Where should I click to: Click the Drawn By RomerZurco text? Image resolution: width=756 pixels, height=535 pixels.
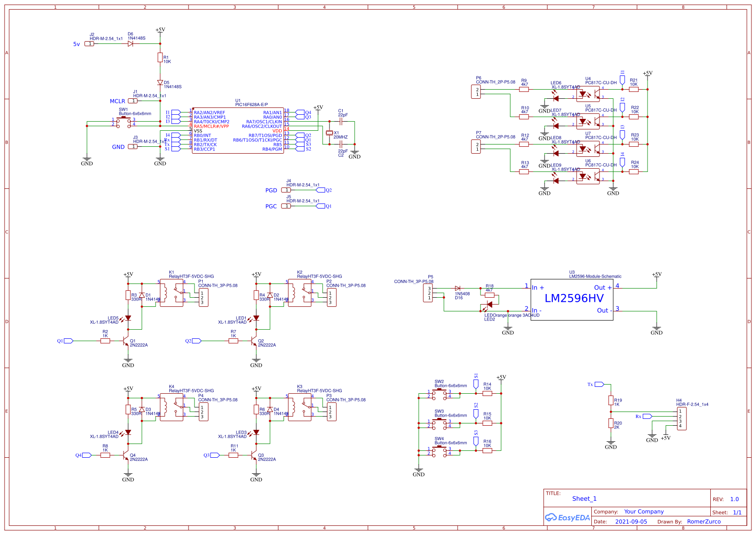[x=703, y=521]
